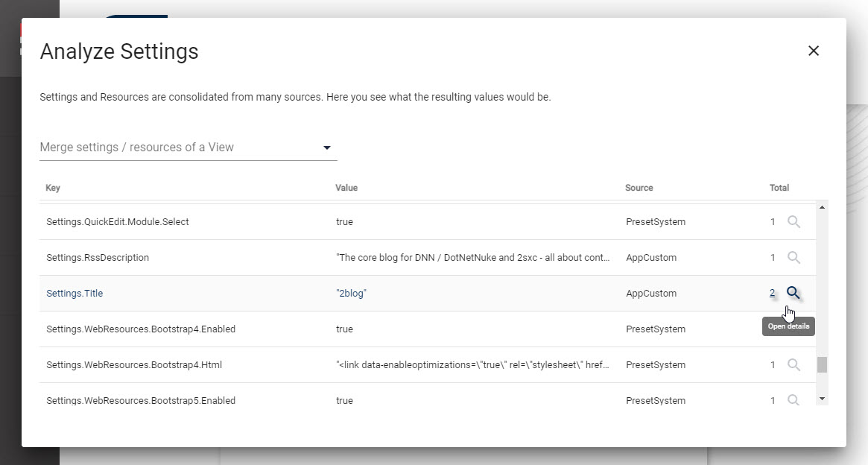
Task: Select Settings.RssDescription key text
Action: [x=98, y=257]
